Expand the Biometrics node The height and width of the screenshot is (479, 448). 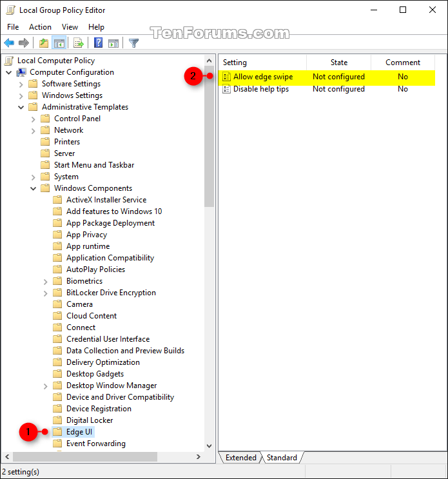46,281
